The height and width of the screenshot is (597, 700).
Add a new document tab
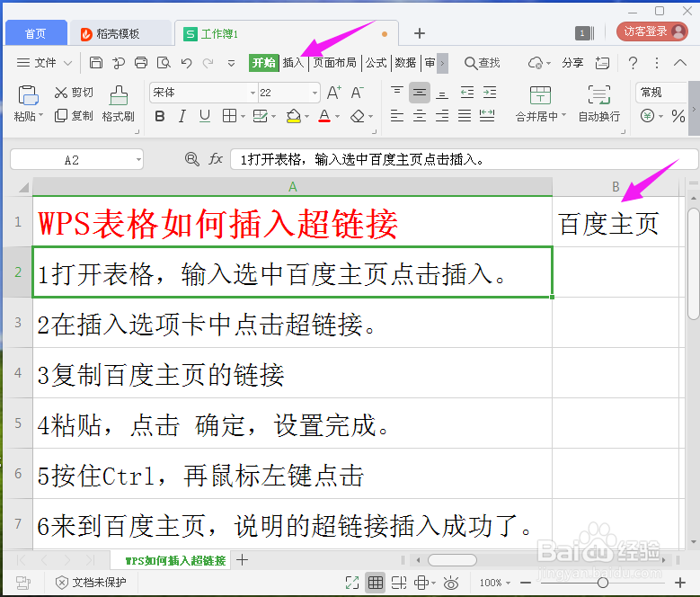pyautogui.click(x=420, y=33)
